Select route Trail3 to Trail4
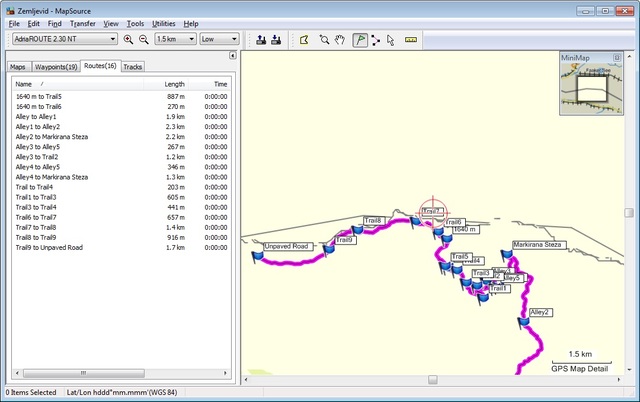 point(121,207)
